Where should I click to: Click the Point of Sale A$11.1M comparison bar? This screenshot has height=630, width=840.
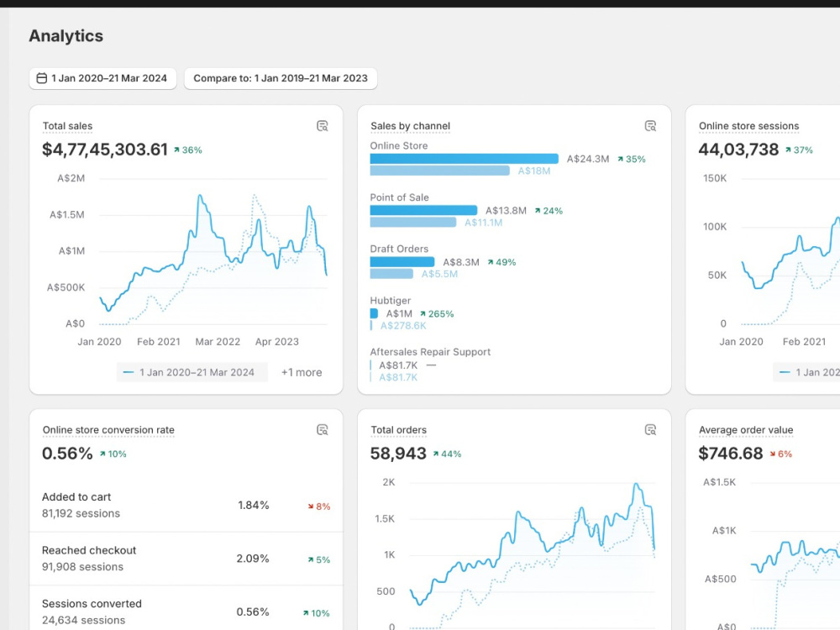(x=413, y=222)
